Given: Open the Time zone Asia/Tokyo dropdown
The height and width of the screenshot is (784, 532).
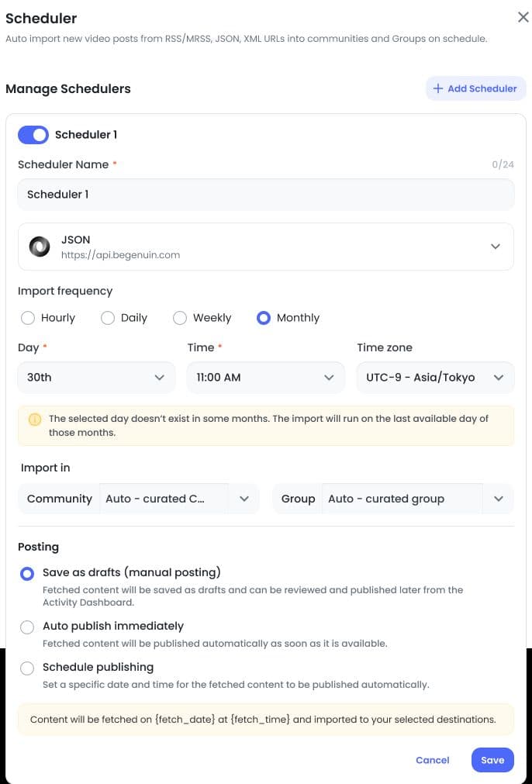Looking at the screenshot, I should [435, 378].
